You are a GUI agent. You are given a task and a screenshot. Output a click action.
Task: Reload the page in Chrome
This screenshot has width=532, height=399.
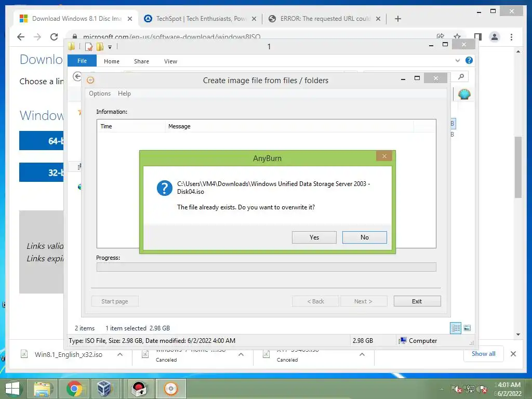54,37
